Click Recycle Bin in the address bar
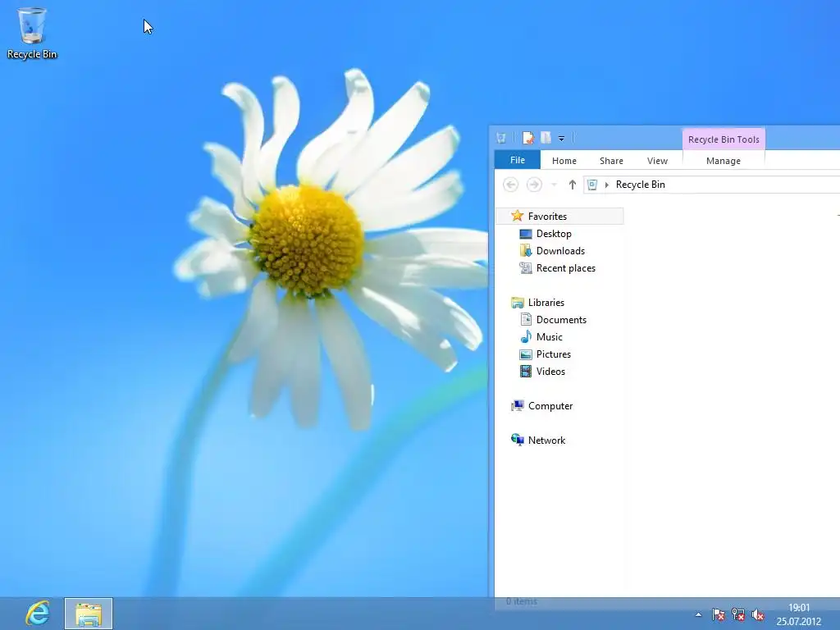 (x=640, y=185)
